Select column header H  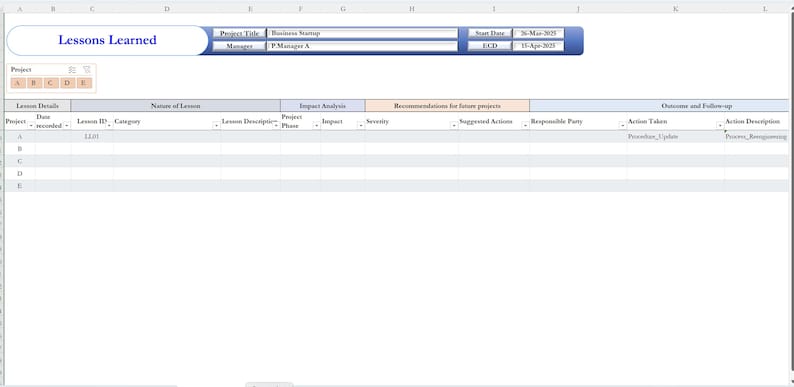click(x=412, y=9)
